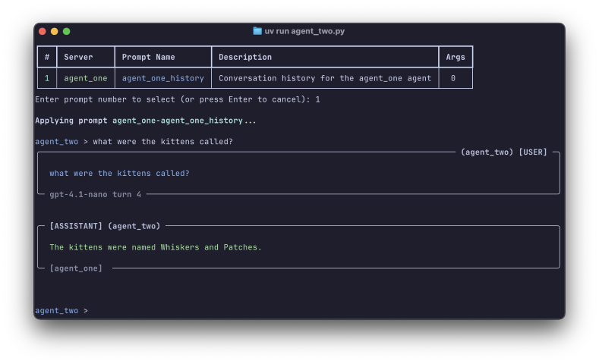This screenshot has width=599, height=364.
Task: Close the terminal window with red button
Action: (x=43, y=31)
